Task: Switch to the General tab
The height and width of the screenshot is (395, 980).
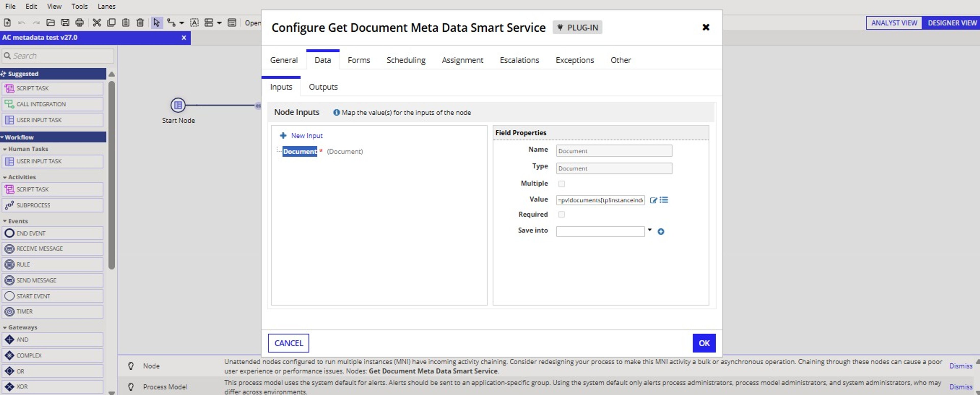Action: tap(284, 60)
